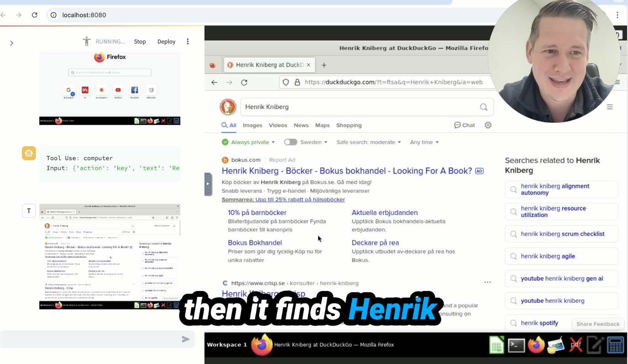Image resolution: width=628 pixels, height=364 pixels.
Task: Click the forward arrow of the localhost browser
Action: click(19, 15)
